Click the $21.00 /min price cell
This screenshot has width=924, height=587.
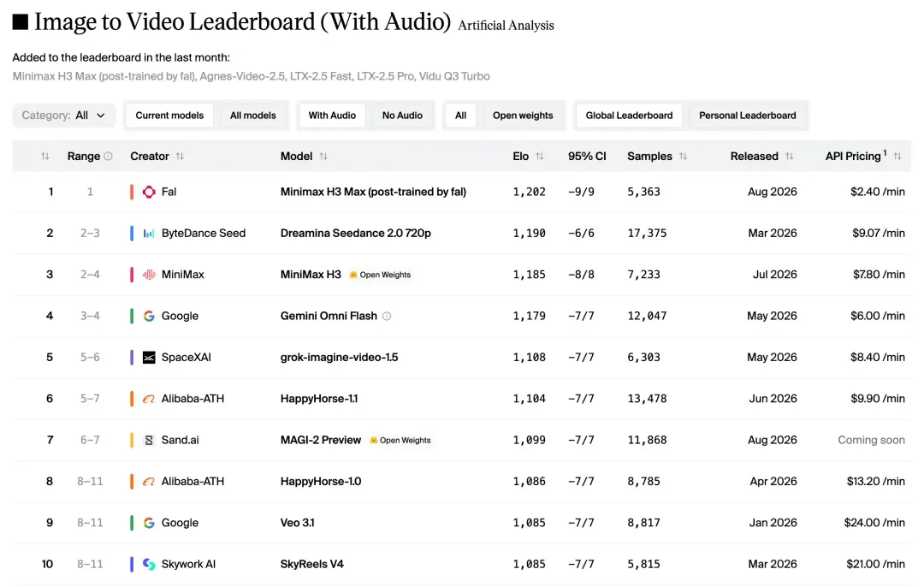[875, 564]
